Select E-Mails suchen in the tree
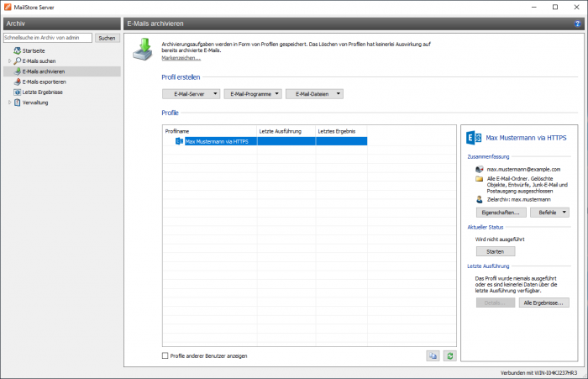Viewport: 588px width, 379px height. click(x=39, y=61)
